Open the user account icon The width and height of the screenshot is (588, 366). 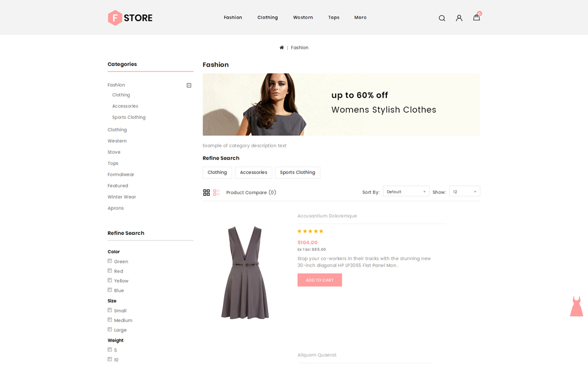(x=459, y=18)
